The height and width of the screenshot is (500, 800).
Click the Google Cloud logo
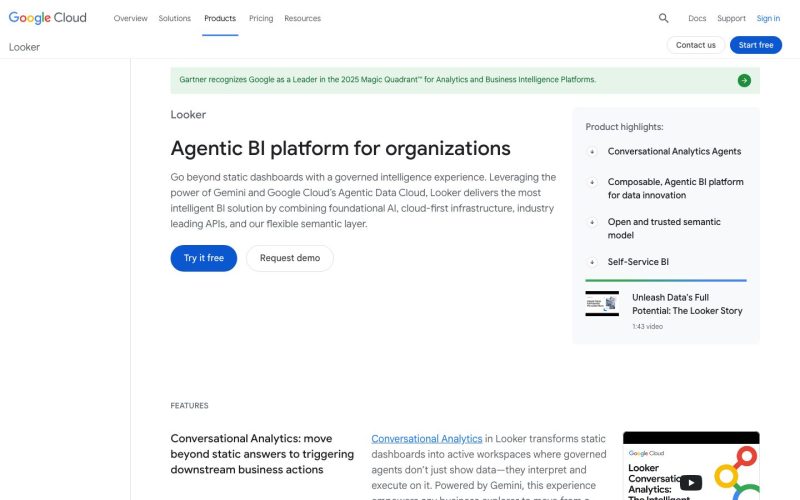click(x=47, y=18)
